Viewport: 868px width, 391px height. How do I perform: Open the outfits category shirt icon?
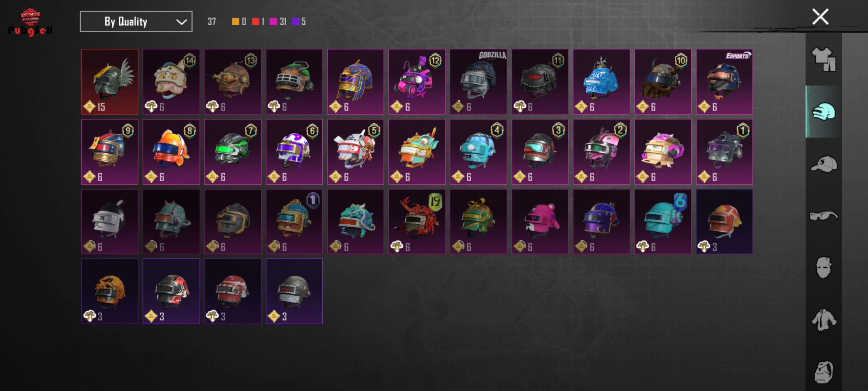click(823, 59)
